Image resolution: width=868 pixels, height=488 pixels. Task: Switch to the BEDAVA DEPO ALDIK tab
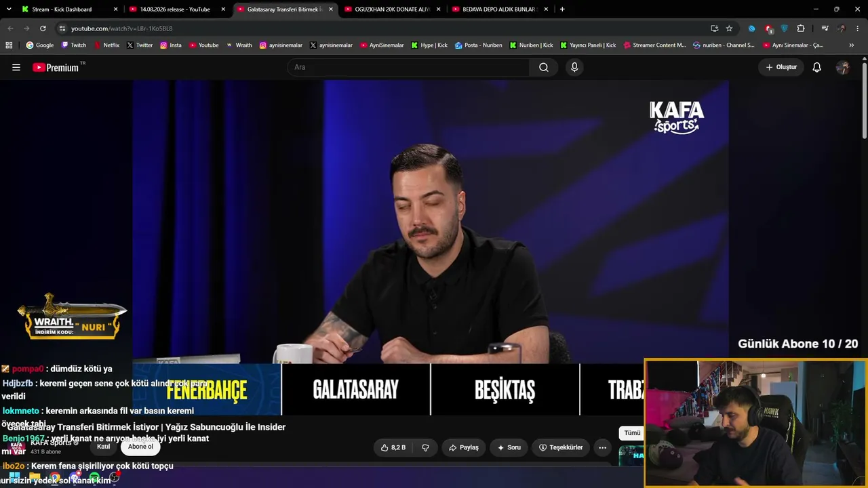click(x=499, y=9)
